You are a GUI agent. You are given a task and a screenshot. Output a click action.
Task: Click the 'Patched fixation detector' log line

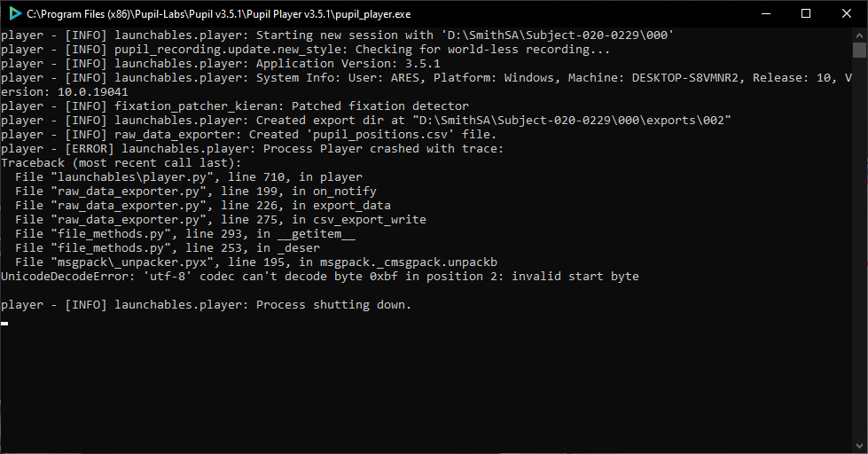(235, 106)
